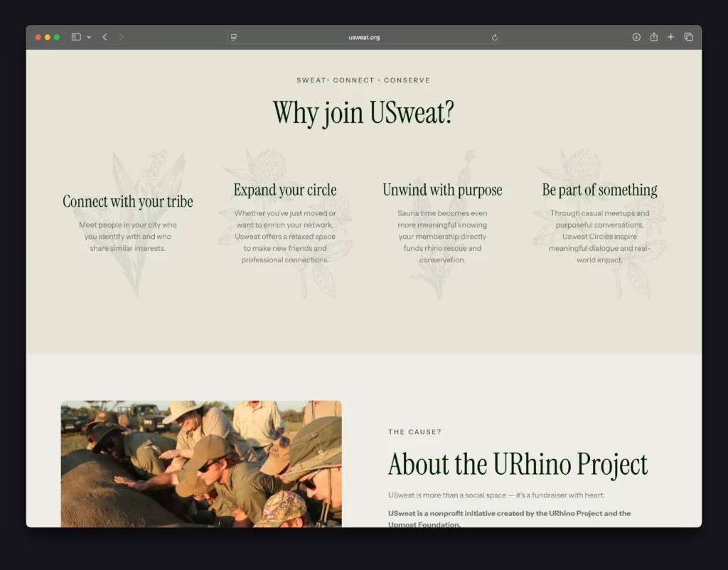Image resolution: width=728 pixels, height=570 pixels.
Task: Open a new tab with plus icon
Action: click(x=670, y=37)
